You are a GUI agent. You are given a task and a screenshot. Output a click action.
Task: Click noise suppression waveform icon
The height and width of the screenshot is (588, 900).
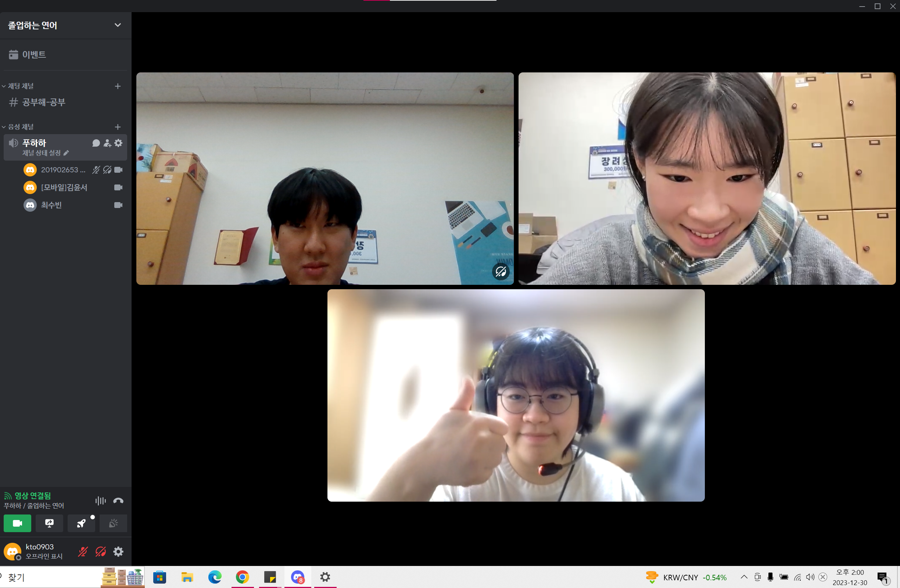[x=100, y=501]
